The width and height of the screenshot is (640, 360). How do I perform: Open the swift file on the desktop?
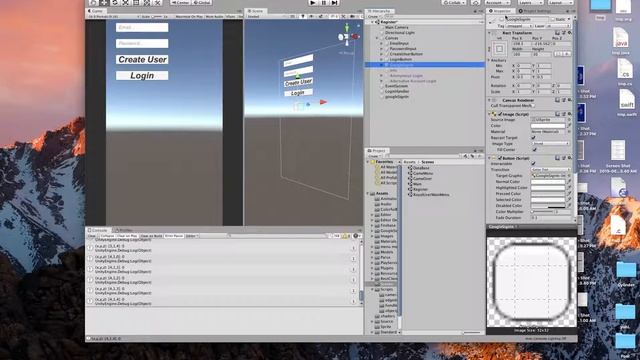point(627,103)
